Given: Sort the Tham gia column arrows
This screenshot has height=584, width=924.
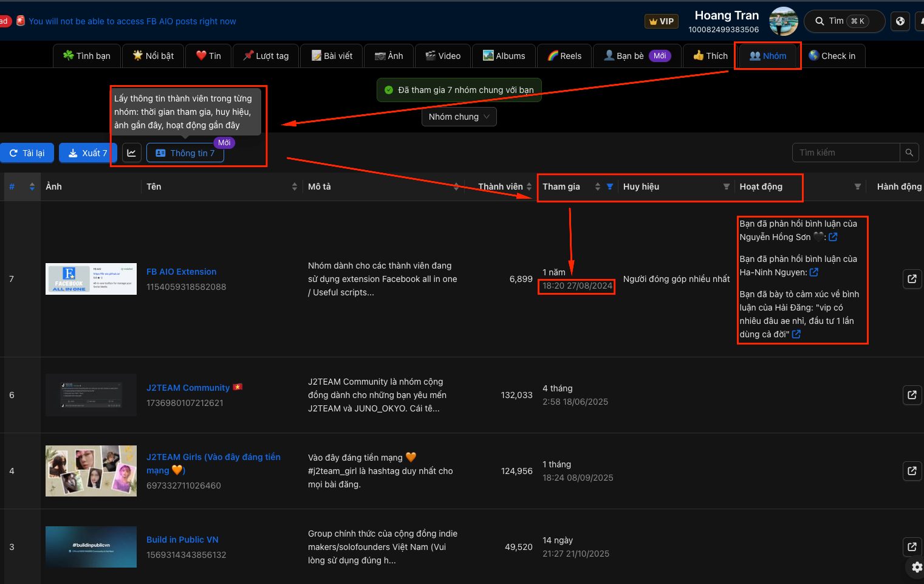Looking at the screenshot, I should [x=598, y=187].
